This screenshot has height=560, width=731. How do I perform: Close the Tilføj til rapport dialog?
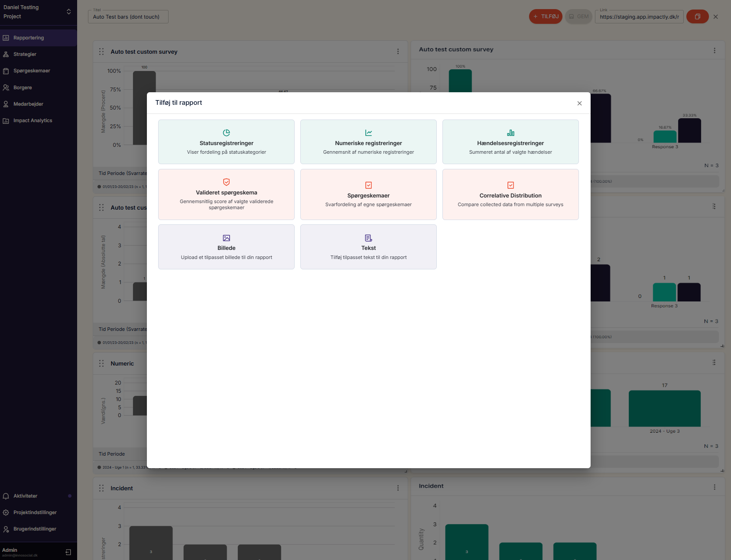(579, 103)
